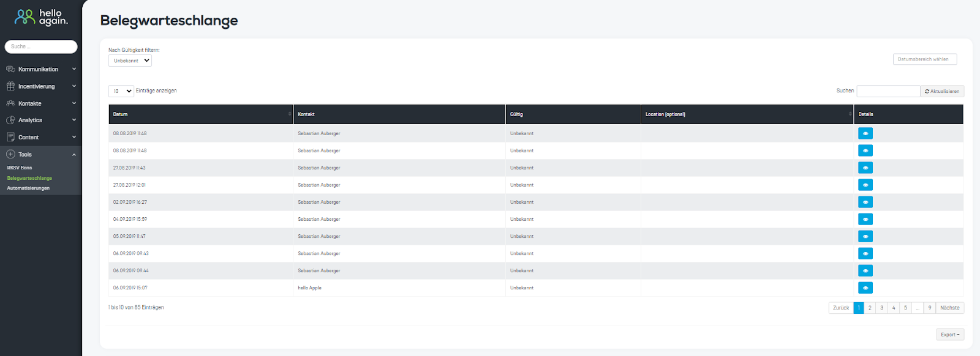The height and width of the screenshot is (356, 980).
Task: Go to Nächste page
Action: coord(950,308)
